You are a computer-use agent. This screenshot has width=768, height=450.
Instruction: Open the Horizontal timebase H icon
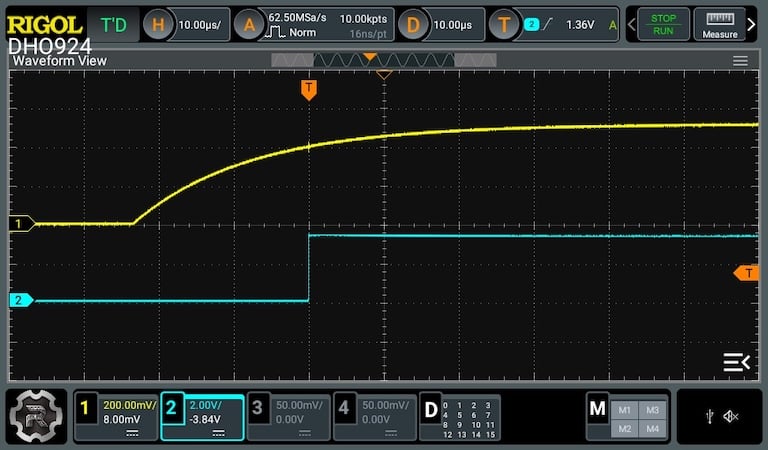tap(158, 24)
